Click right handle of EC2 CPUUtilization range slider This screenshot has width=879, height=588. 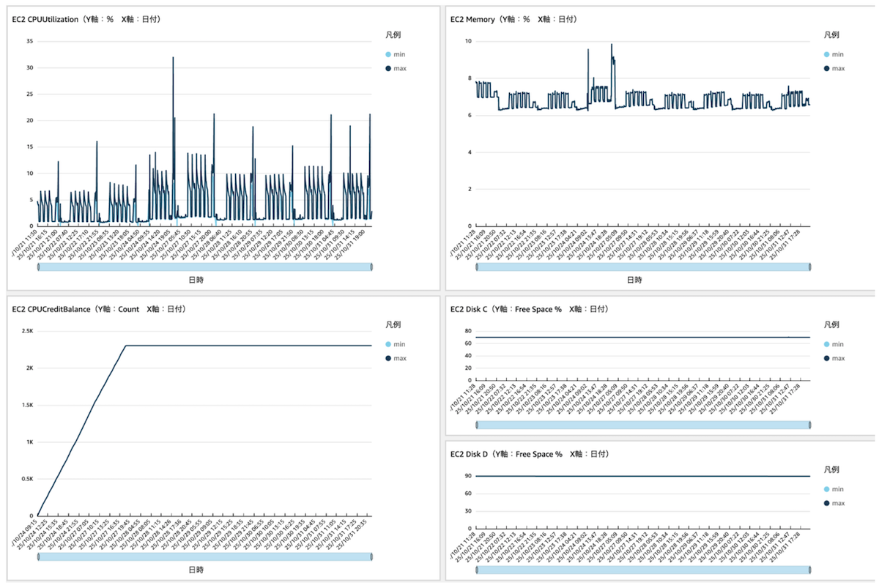[371, 267]
